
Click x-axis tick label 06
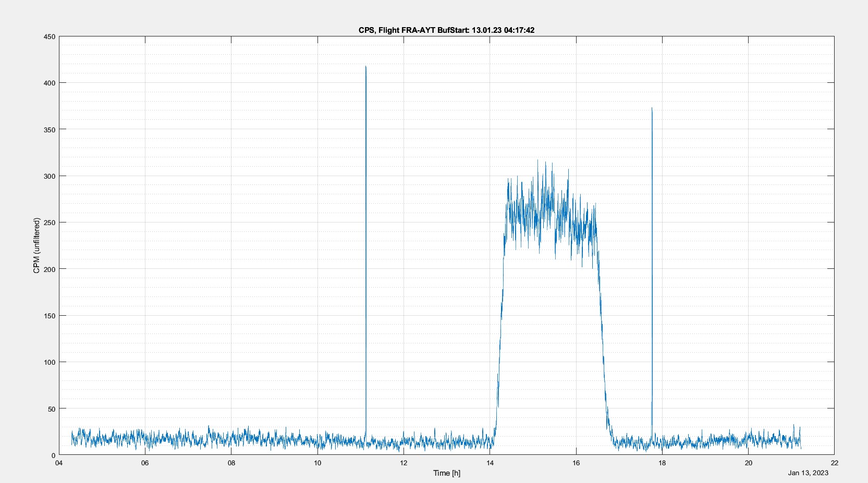[145, 463]
